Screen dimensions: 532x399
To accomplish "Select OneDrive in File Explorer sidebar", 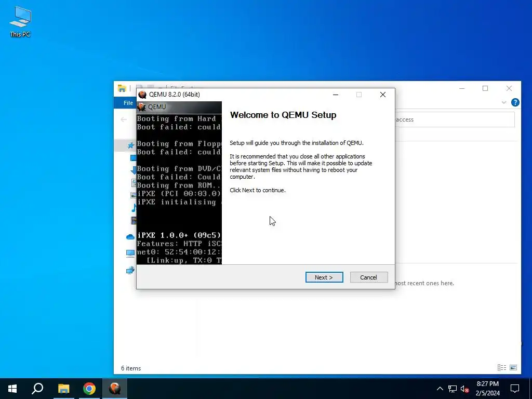I will coord(130,237).
